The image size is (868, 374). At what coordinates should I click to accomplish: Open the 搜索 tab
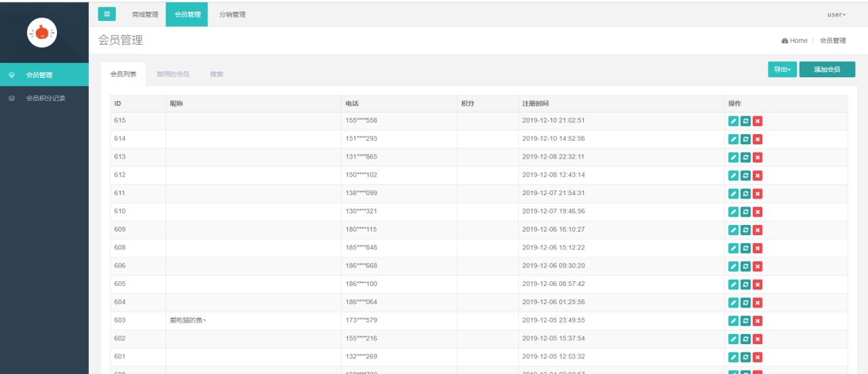point(216,74)
